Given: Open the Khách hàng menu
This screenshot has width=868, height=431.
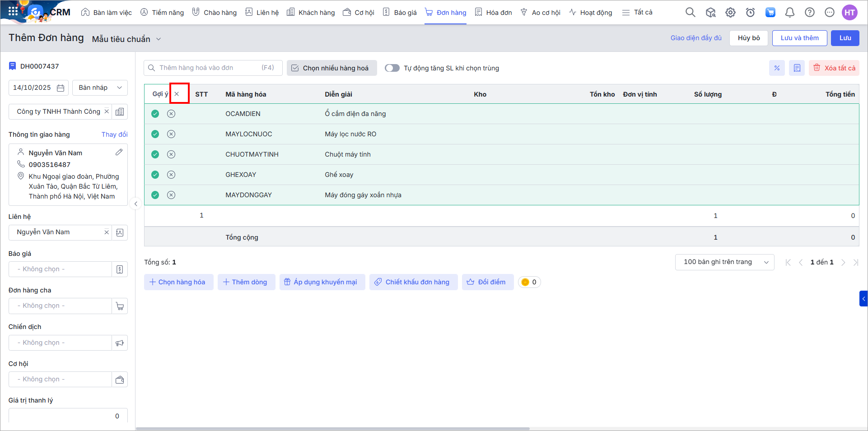Looking at the screenshot, I should [311, 13].
